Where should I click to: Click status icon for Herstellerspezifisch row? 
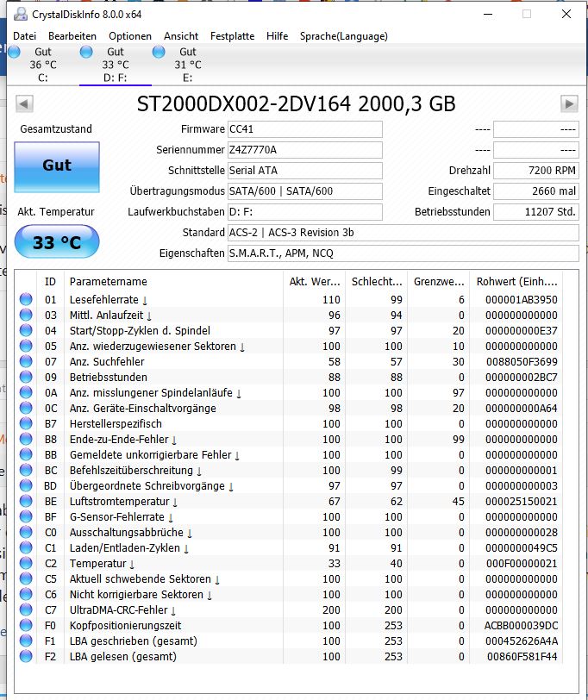point(26,423)
